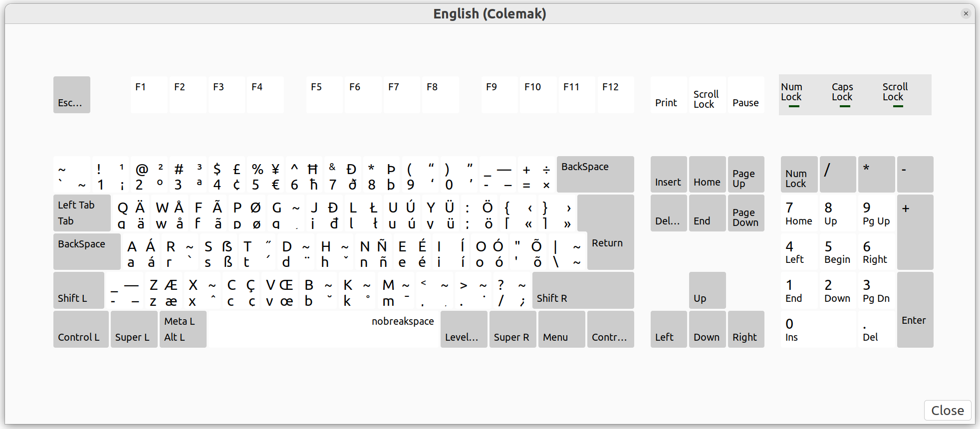Viewport: 980px width, 429px height.
Task: Click the Down arrow key
Action: click(x=707, y=329)
